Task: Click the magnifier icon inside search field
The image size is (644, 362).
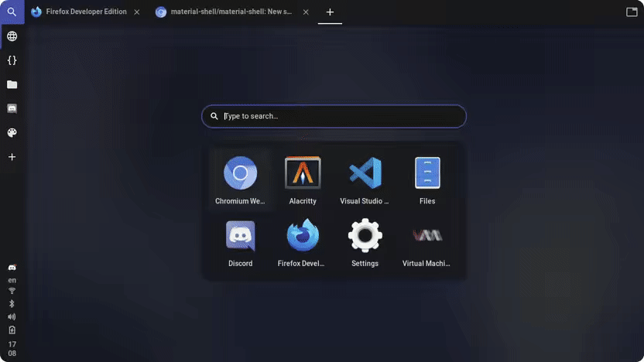Action: point(214,116)
